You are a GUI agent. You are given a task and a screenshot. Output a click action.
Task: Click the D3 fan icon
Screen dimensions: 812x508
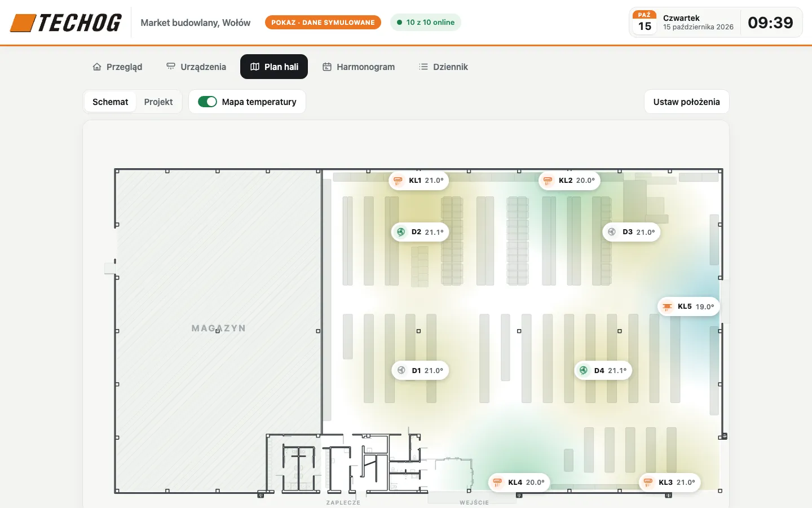pos(612,232)
